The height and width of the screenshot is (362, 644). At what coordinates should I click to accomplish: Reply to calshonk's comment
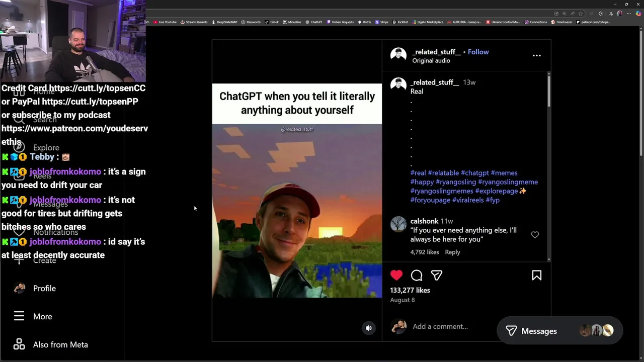point(452,252)
